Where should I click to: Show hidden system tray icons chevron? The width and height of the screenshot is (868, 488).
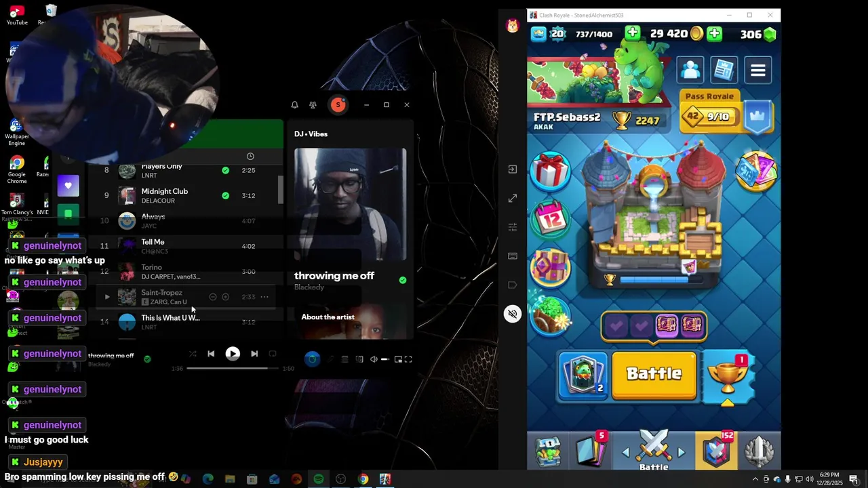pos(755,479)
